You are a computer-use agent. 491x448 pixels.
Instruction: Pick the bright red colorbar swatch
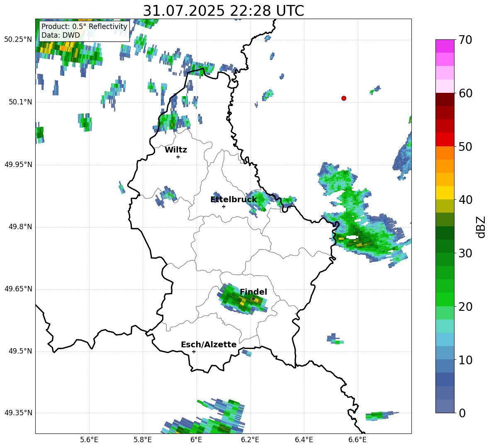click(x=445, y=140)
